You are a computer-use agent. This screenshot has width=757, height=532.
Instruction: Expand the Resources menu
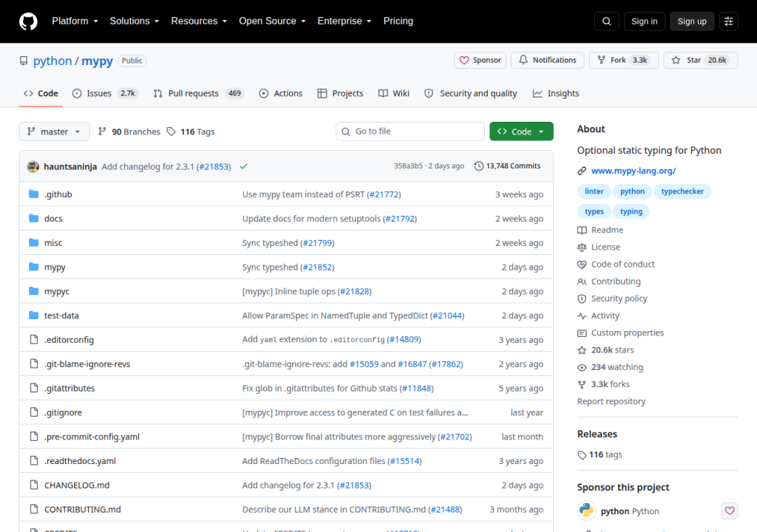[199, 21]
